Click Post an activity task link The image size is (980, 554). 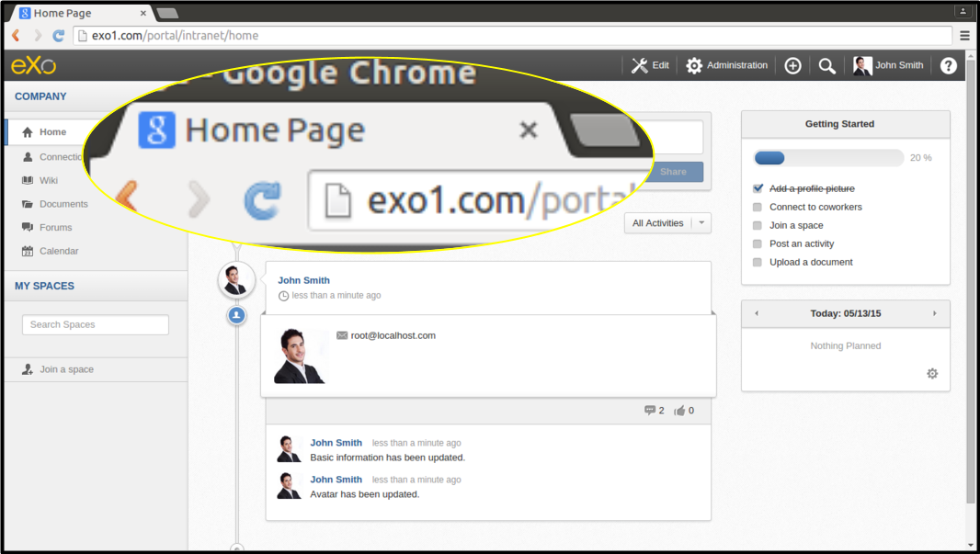tap(802, 243)
